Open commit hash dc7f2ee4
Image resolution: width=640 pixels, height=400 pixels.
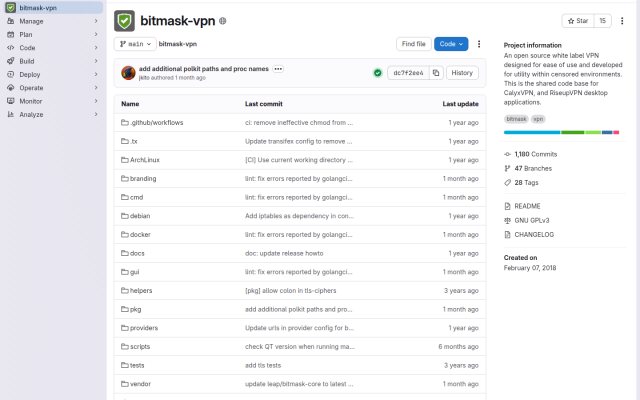pyautogui.click(x=408, y=73)
